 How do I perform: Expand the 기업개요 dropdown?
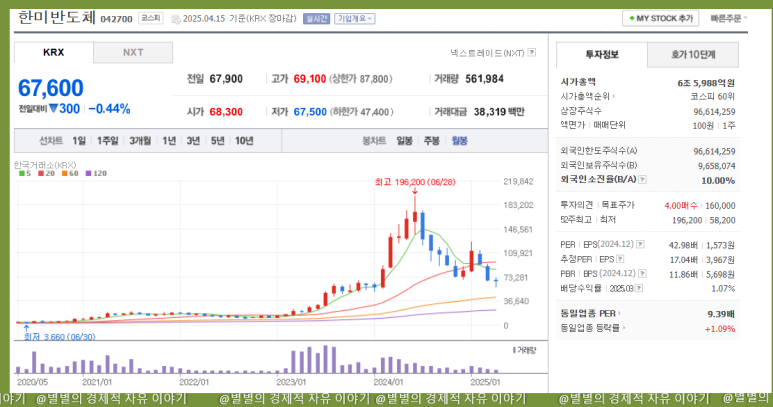[x=354, y=19]
